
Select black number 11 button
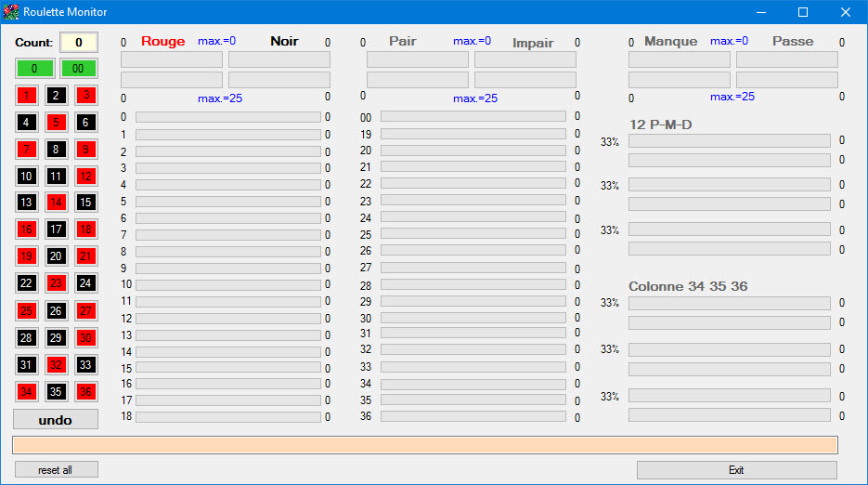56,177
